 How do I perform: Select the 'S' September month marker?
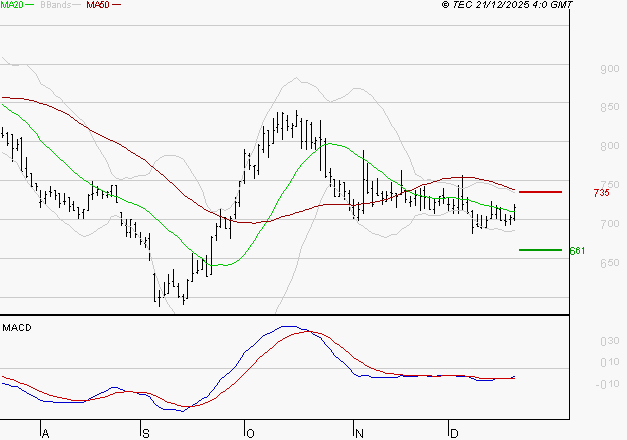pos(146,433)
